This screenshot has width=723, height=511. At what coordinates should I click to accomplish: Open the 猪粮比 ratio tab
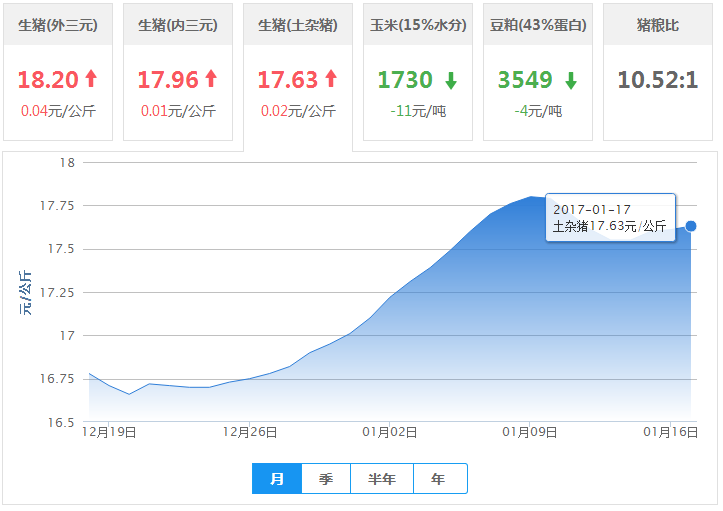(x=658, y=25)
